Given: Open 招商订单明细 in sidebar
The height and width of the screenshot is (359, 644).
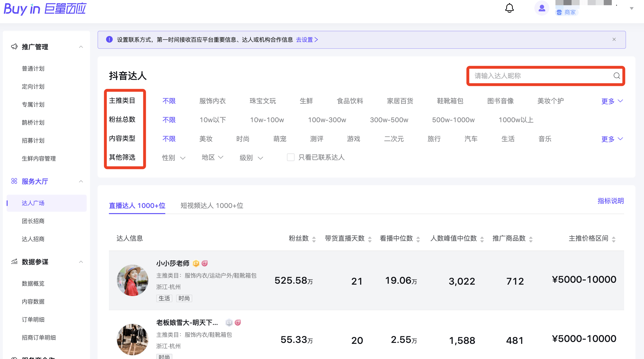Looking at the screenshot, I should (39, 337).
